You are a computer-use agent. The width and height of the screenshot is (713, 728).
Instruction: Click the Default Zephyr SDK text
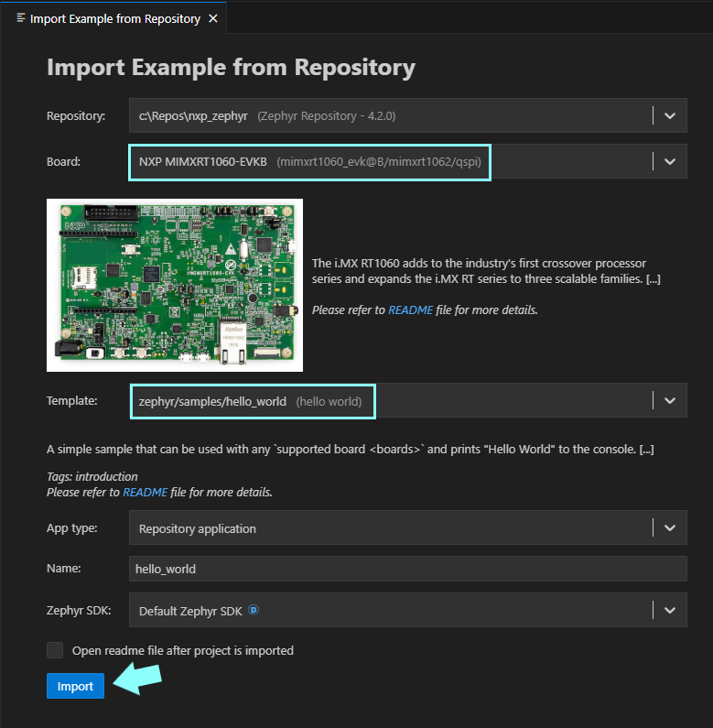coord(190,611)
